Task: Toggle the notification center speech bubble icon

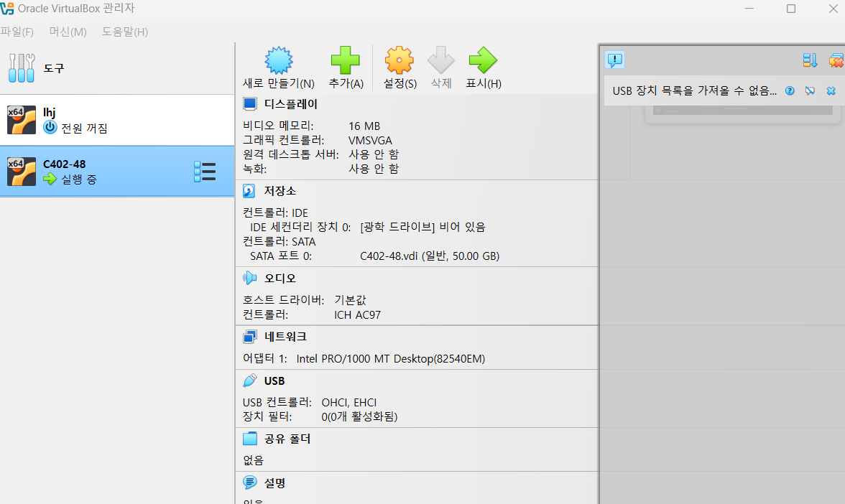Action: [615, 60]
